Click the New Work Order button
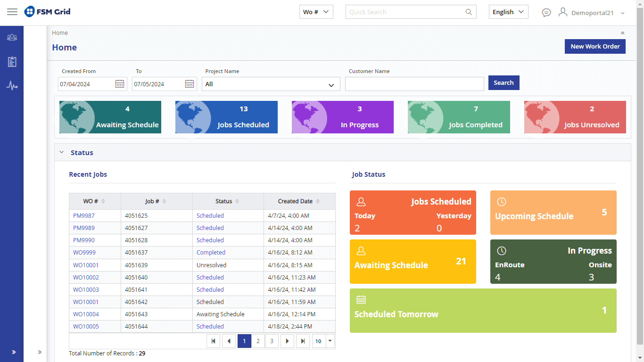This screenshot has width=644, height=362. 595,46
